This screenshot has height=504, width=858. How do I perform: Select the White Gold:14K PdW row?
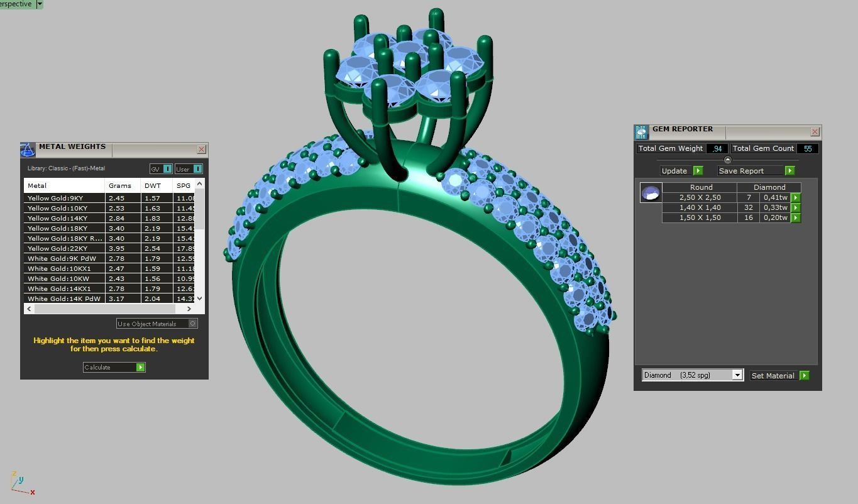(110, 299)
